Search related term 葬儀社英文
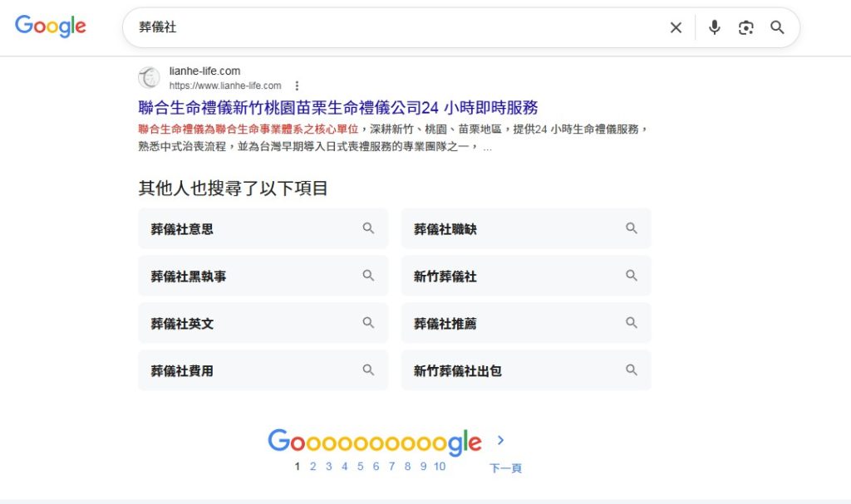 tap(263, 323)
